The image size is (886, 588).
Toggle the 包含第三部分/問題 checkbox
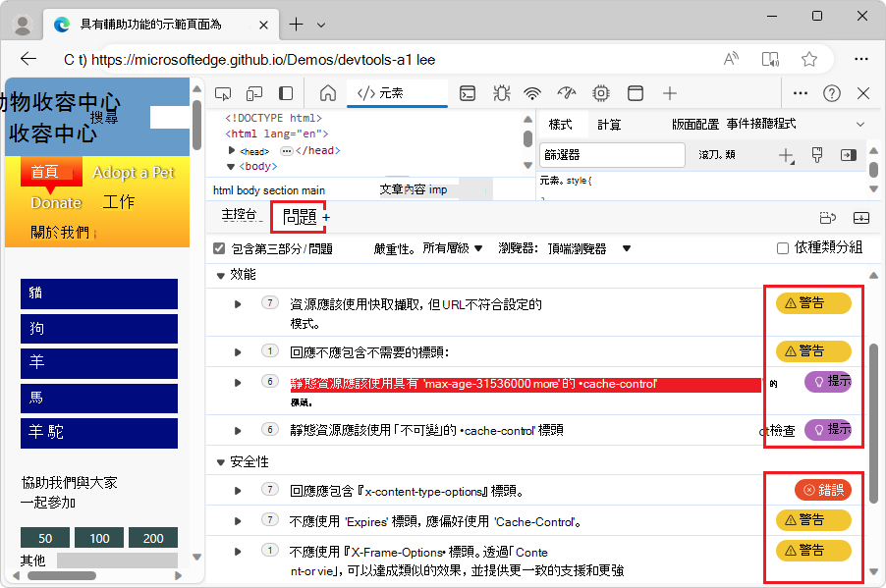click(218, 247)
